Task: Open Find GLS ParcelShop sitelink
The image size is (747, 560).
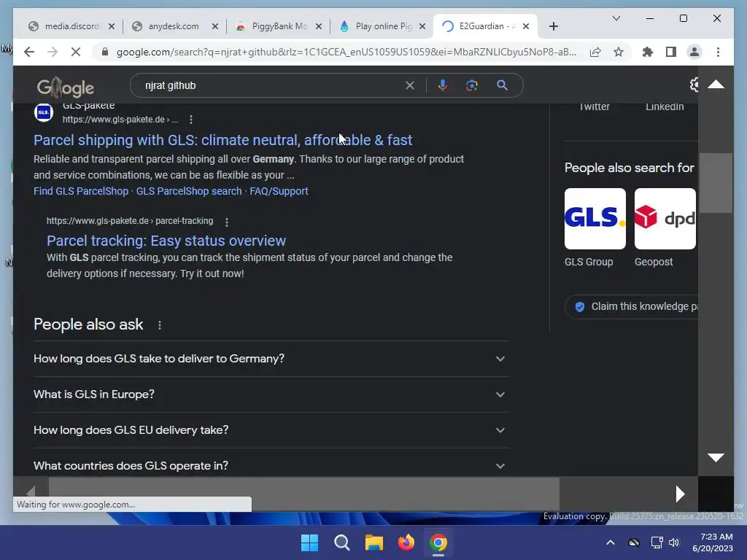Action: [81, 191]
